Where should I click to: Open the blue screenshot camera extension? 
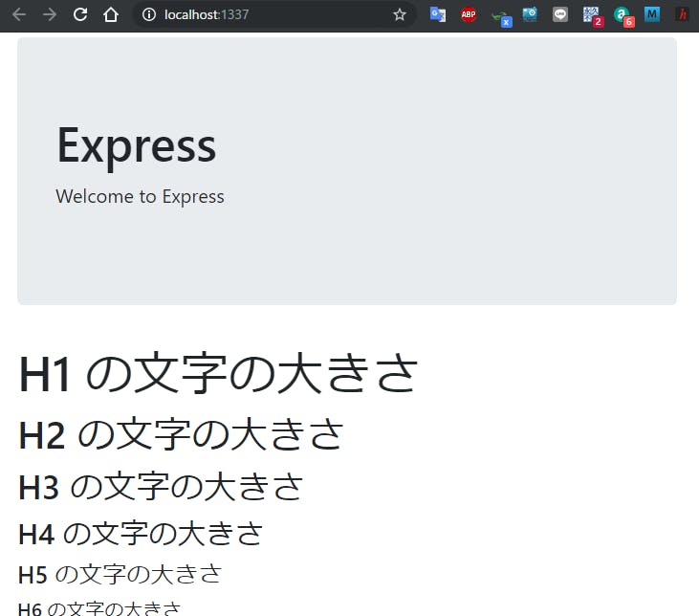pos(530,14)
